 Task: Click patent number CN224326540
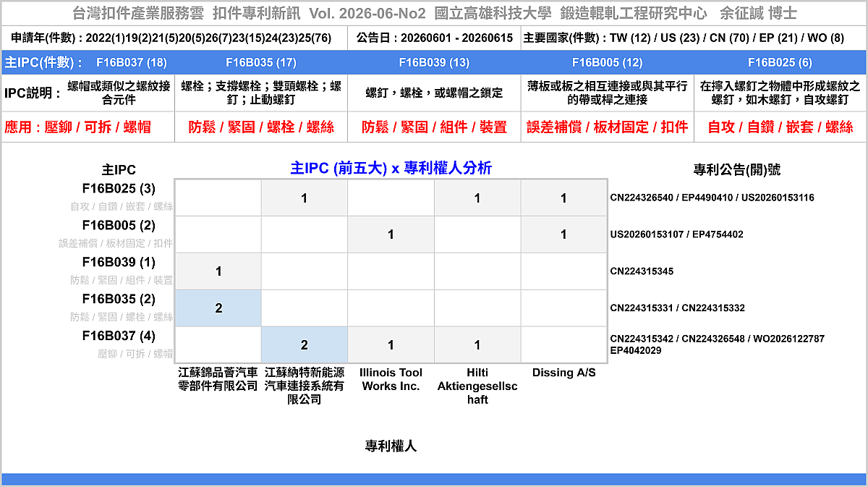tap(640, 198)
